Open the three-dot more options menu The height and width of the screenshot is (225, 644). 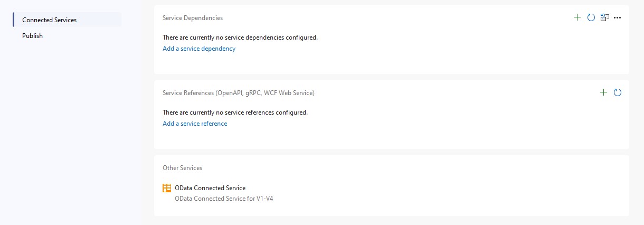click(618, 18)
